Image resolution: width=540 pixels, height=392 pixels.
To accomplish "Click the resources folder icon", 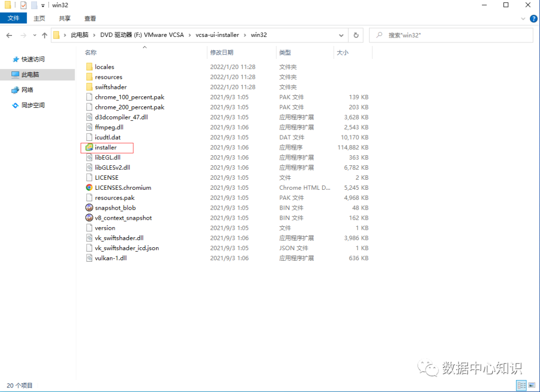I will pyautogui.click(x=89, y=77).
